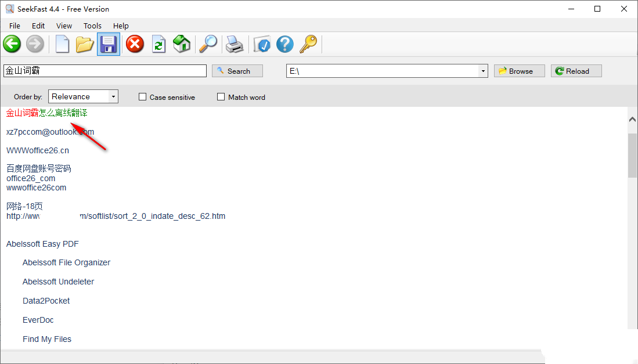This screenshot has height=364, width=638.
Task: Create a new blank document icon
Action: [x=62, y=44]
